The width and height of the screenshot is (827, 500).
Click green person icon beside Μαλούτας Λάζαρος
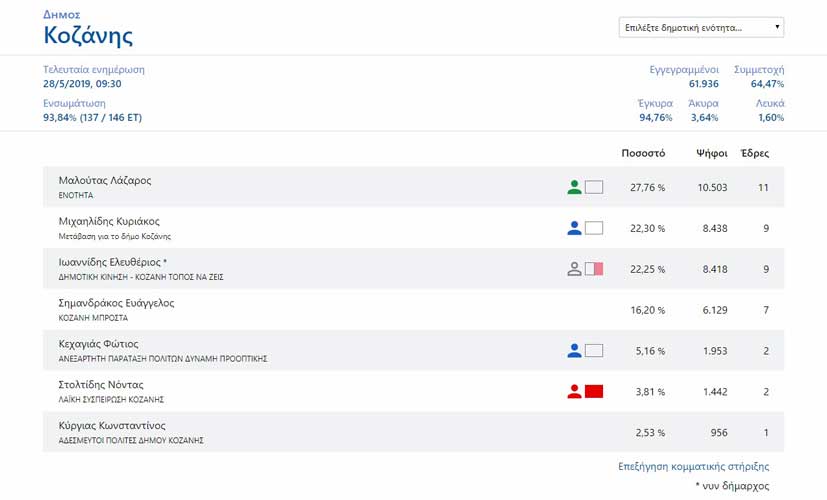574,187
